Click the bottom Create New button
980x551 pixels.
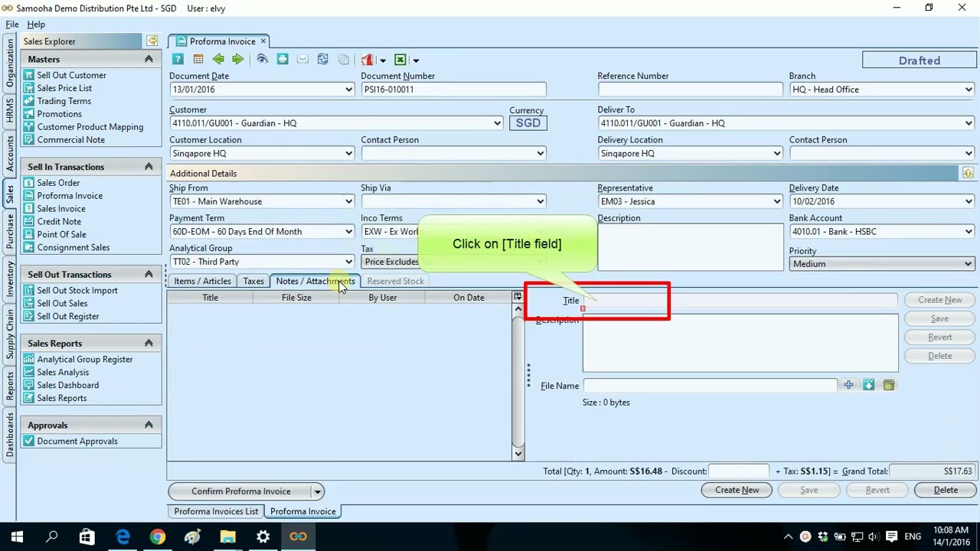[x=737, y=490]
